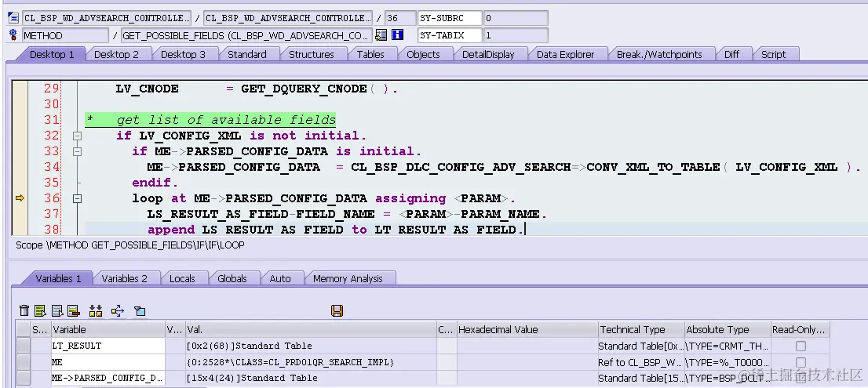
Task: Open the Auto variables tab
Action: [x=279, y=278]
